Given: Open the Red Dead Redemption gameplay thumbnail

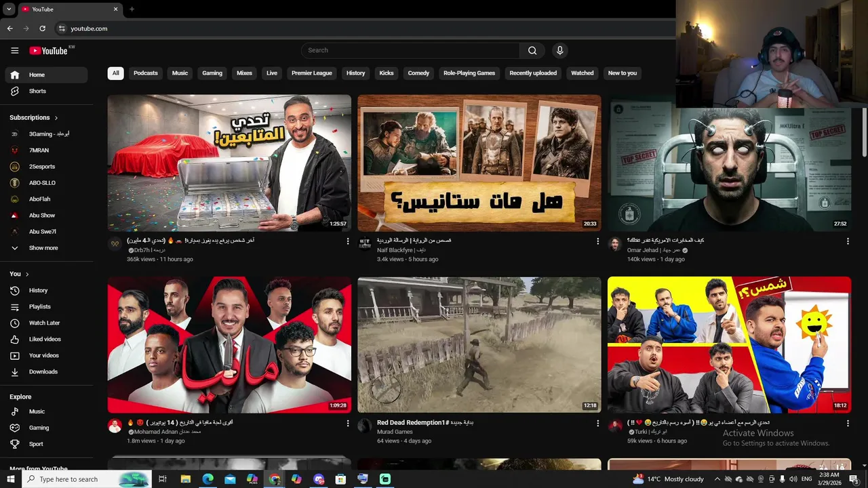Looking at the screenshot, I should tap(479, 344).
